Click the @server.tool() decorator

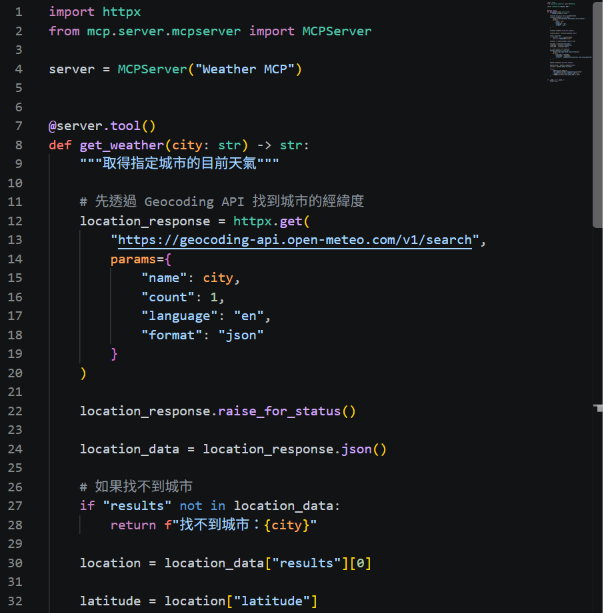pyautogui.click(x=102, y=126)
